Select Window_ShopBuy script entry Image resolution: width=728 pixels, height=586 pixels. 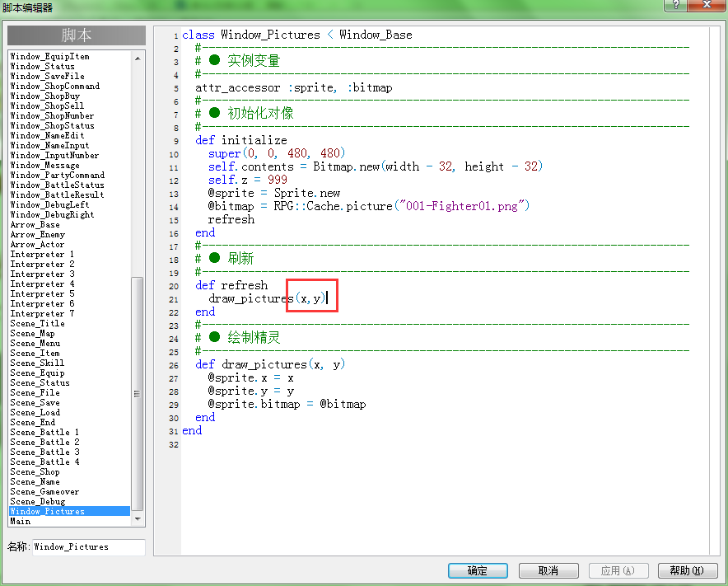point(45,96)
